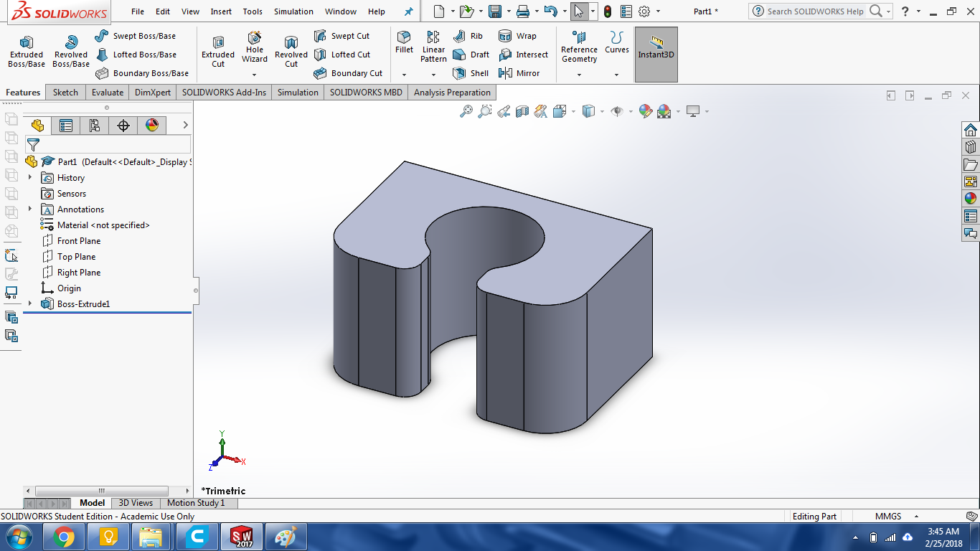Screen dimensions: 980x551
Task: Open Reference Geometry tool
Action: coord(579,47)
